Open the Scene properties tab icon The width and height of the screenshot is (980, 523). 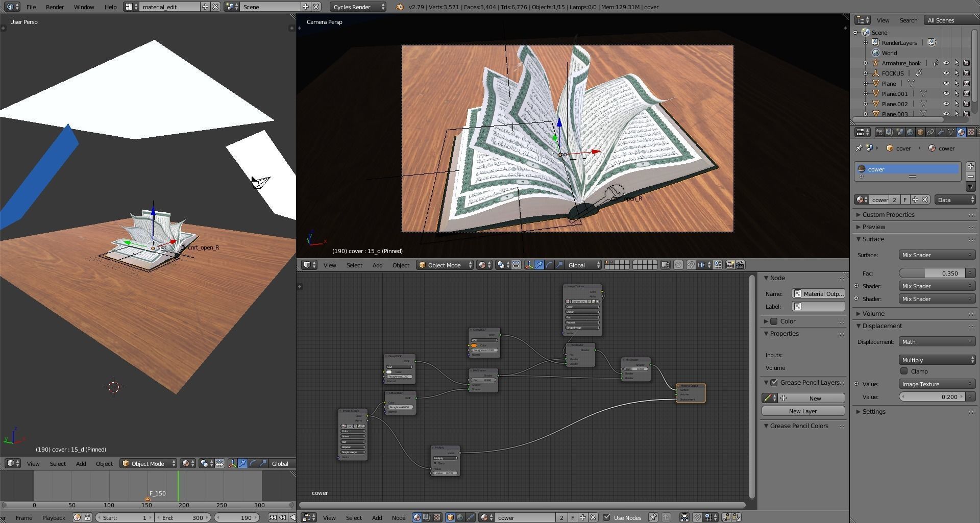[x=900, y=132]
